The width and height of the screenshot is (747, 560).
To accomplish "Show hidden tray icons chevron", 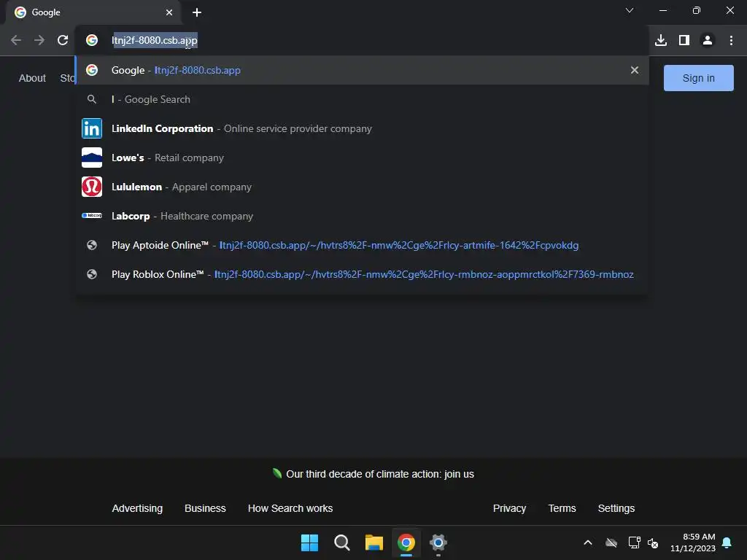I will click(588, 542).
